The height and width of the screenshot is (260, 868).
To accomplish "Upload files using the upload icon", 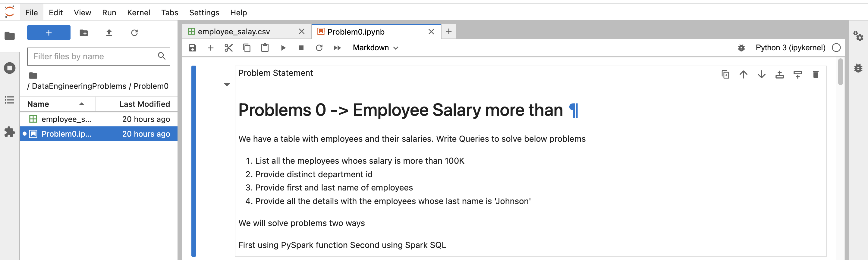I will [x=109, y=32].
